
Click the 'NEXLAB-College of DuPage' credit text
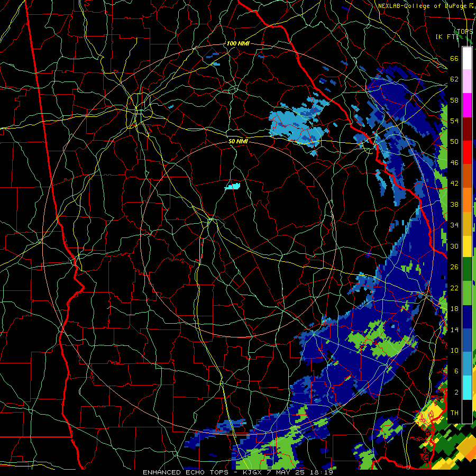coord(422,6)
